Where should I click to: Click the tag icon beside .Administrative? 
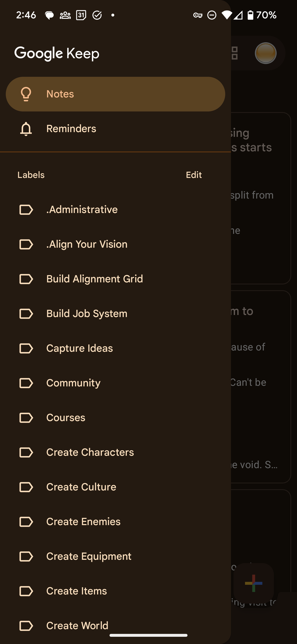[x=26, y=210]
